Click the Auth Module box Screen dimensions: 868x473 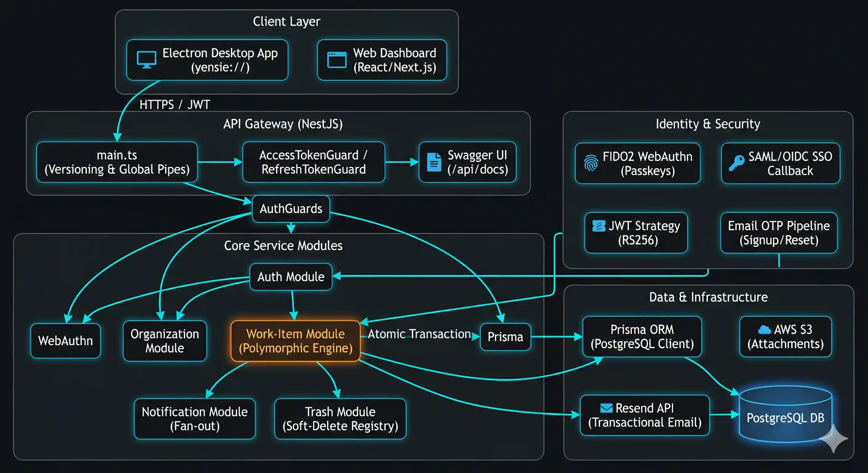click(x=290, y=277)
